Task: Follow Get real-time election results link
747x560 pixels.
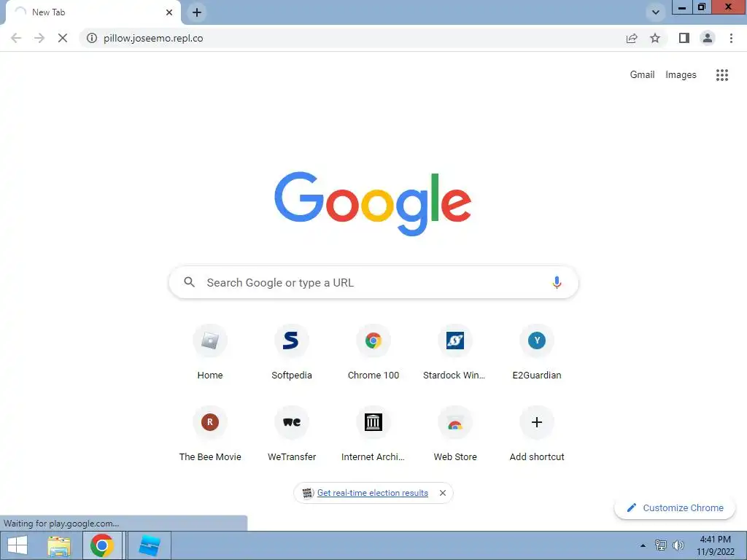Action: (x=373, y=493)
